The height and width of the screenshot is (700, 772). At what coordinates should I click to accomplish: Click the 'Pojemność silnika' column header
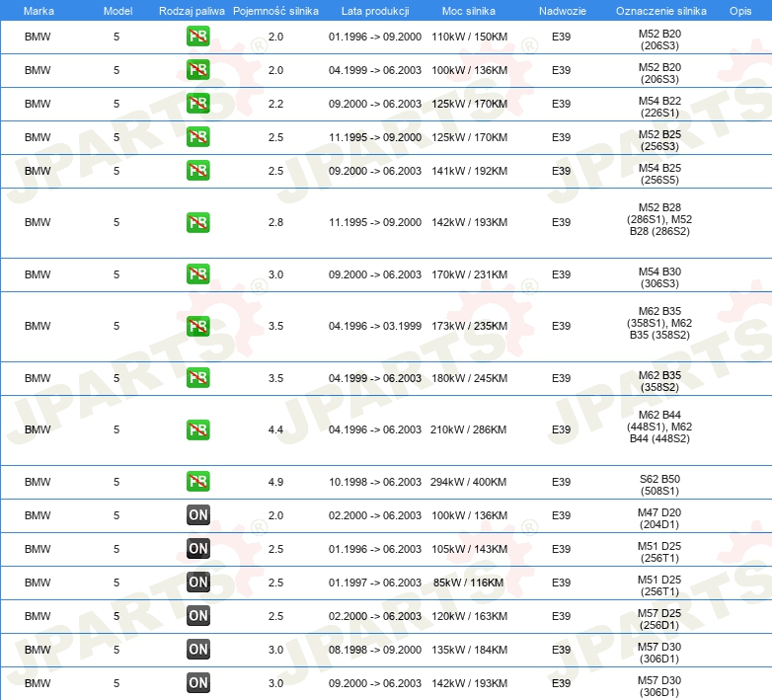coord(275,10)
